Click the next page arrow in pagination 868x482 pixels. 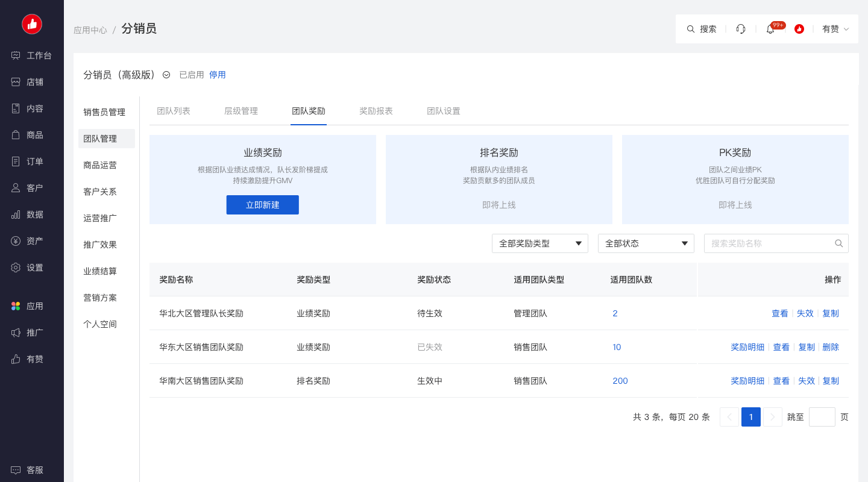[x=773, y=417]
